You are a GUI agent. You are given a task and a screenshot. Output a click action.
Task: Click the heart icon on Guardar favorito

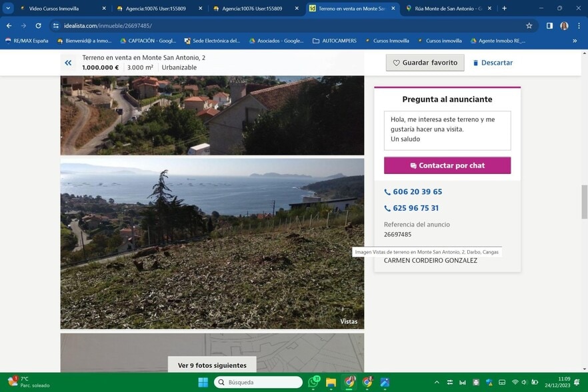(x=397, y=62)
